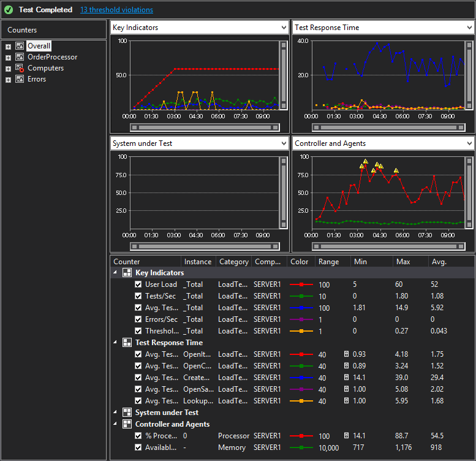The height and width of the screenshot is (461, 476).
Task: Click the Test Response Time group icon
Action: pyautogui.click(x=127, y=343)
